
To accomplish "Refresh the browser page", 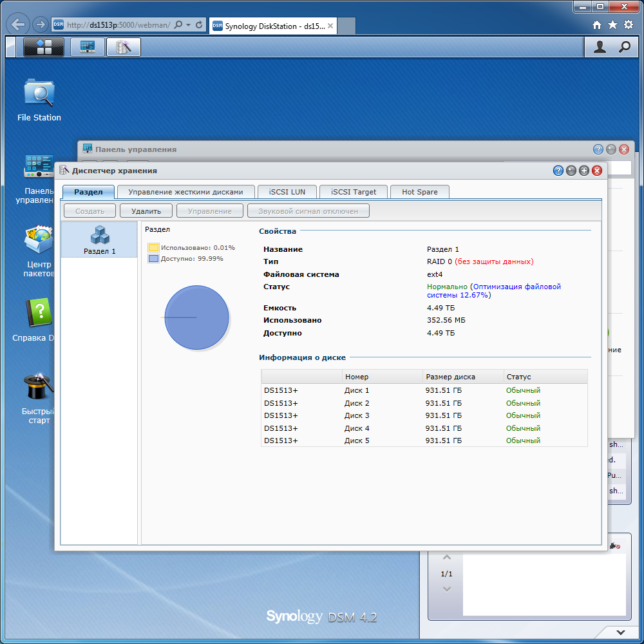I will click(199, 24).
